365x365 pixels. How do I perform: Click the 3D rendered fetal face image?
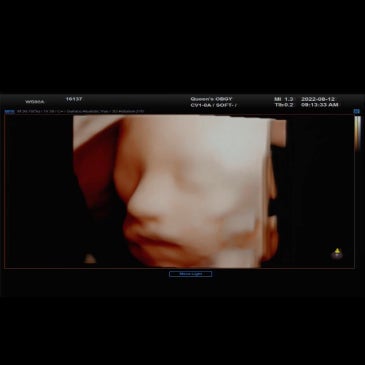coord(179,191)
